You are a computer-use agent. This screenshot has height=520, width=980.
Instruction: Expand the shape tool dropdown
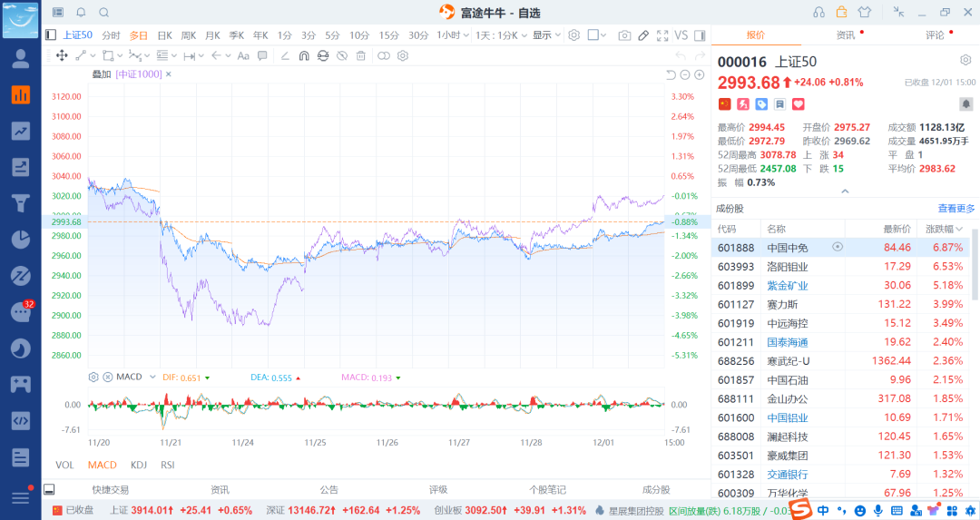pos(120,55)
